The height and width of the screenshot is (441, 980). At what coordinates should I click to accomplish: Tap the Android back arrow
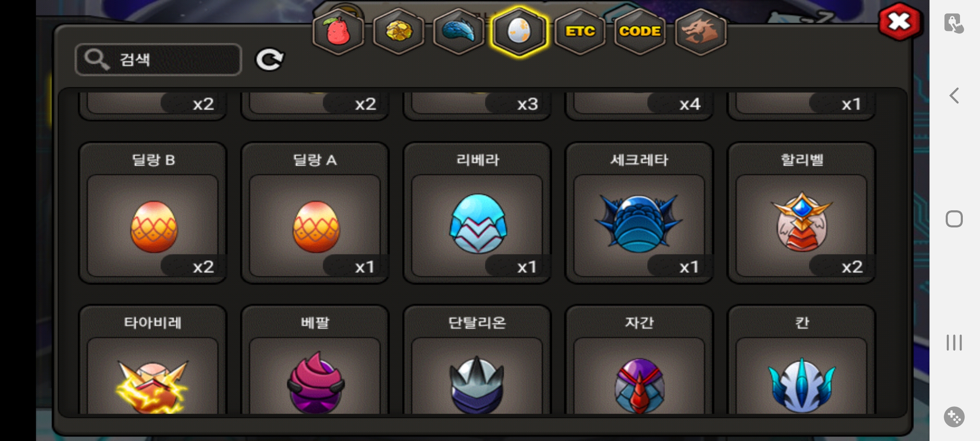coord(954,96)
